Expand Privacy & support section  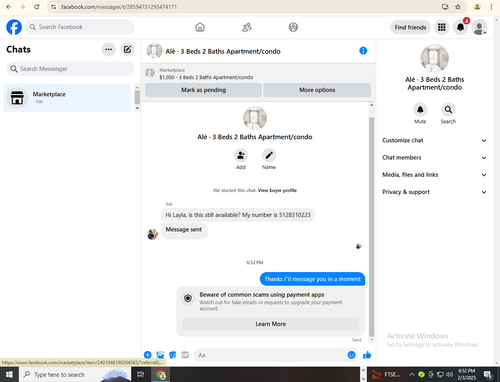click(434, 192)
